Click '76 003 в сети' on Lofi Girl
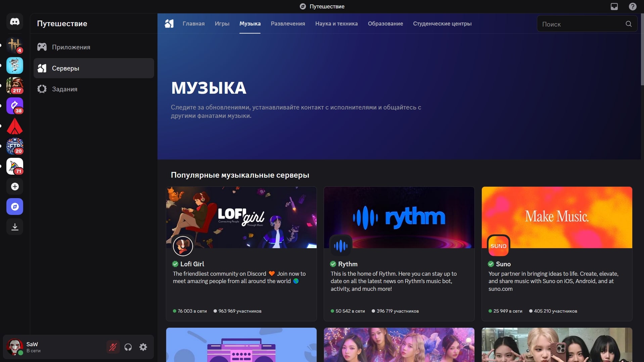 tap(192, 311)
